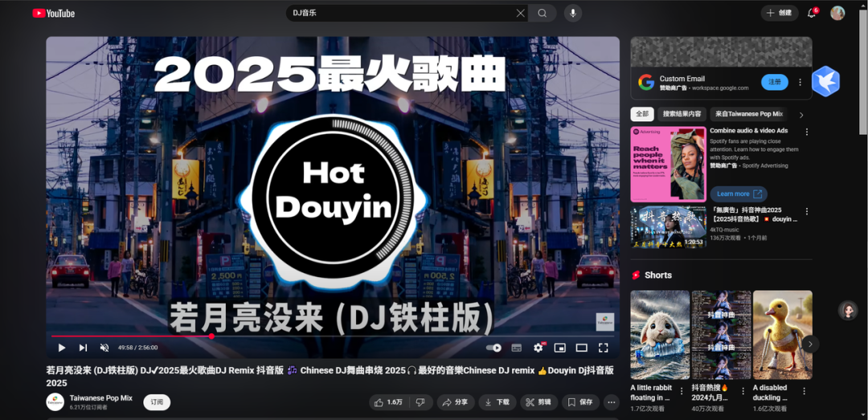This screenshot has height=420, width=868.
Task: Click the channel watermark in player
Action: [x=605, y=322]
